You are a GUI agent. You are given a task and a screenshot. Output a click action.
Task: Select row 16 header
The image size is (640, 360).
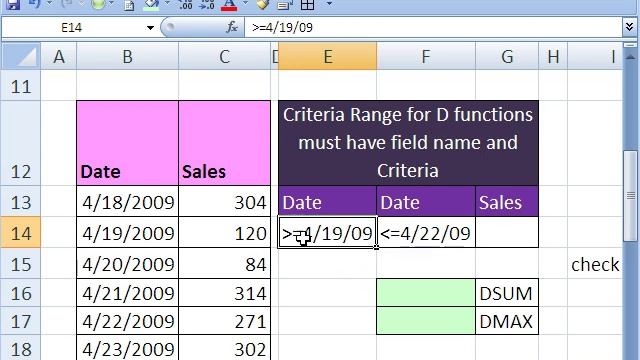(x=20, y=293)
